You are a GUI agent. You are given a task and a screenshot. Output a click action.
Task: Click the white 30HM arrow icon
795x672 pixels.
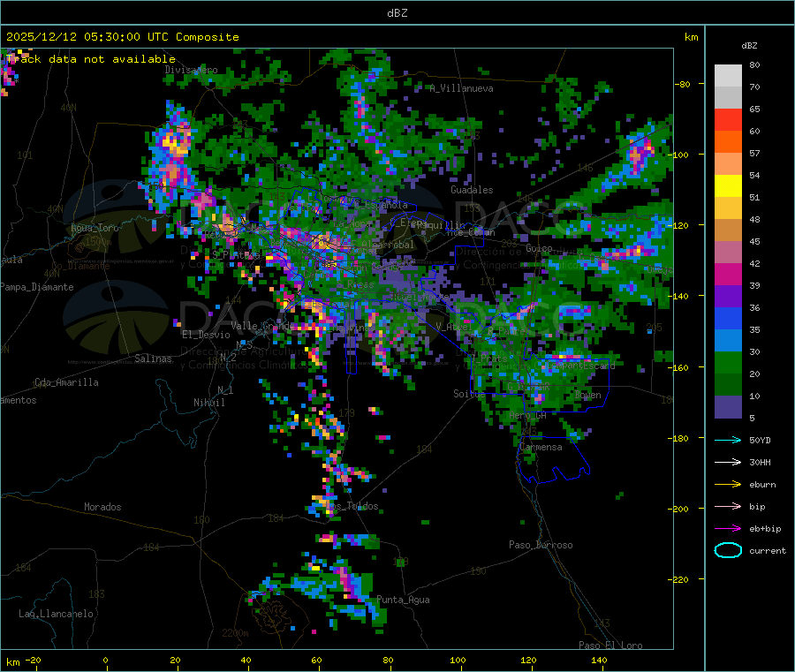click(x=728, y=462)
